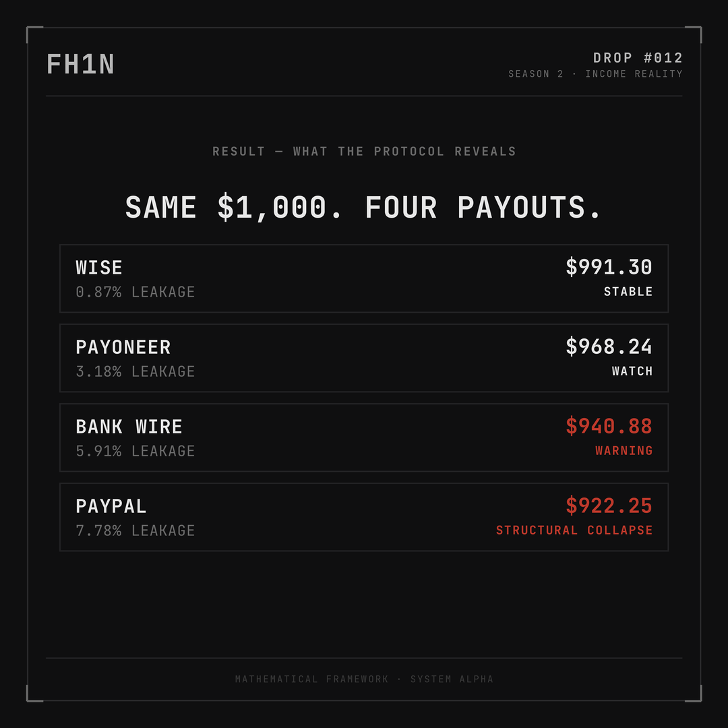Select the WATCH status label

(x=632, y=371)
